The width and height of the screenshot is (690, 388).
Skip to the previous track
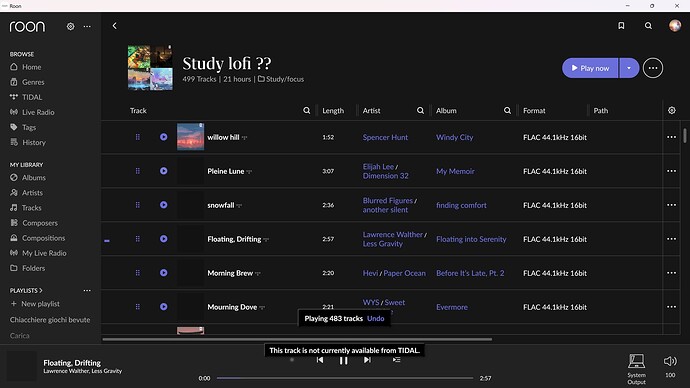pos(320,360)
